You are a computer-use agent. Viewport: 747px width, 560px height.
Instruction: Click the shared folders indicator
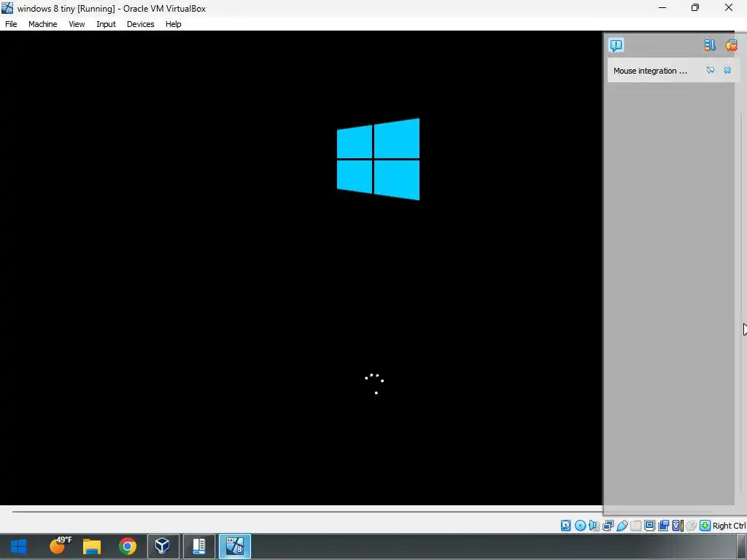[636, 525]
